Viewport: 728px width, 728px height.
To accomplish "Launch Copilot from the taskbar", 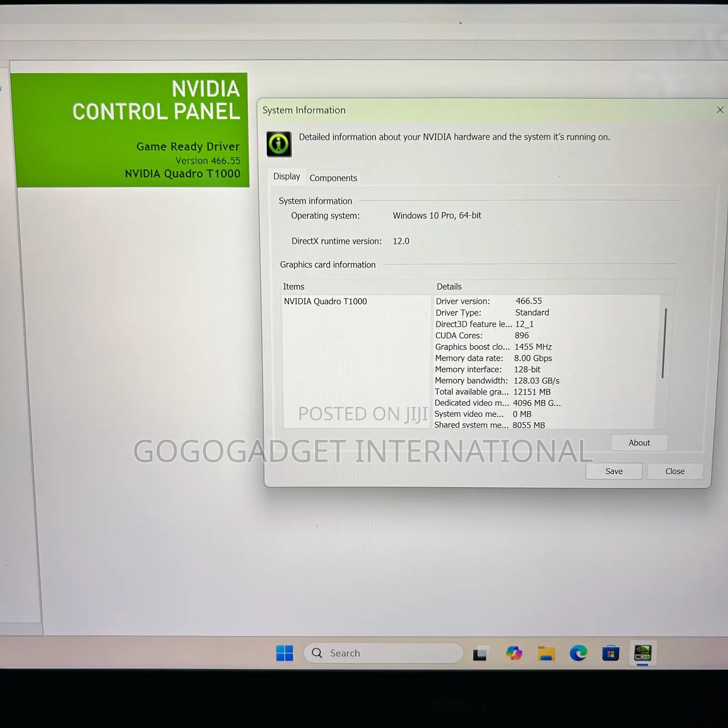I will (x=514, y=653).
